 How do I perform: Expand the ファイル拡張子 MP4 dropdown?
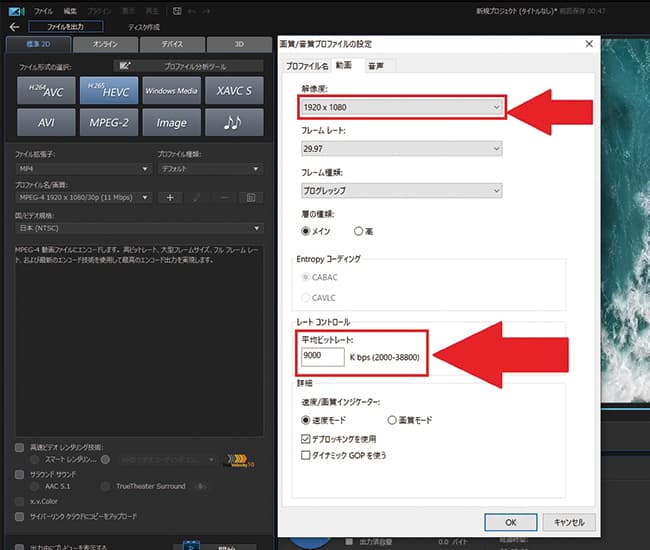coord(83,169)
